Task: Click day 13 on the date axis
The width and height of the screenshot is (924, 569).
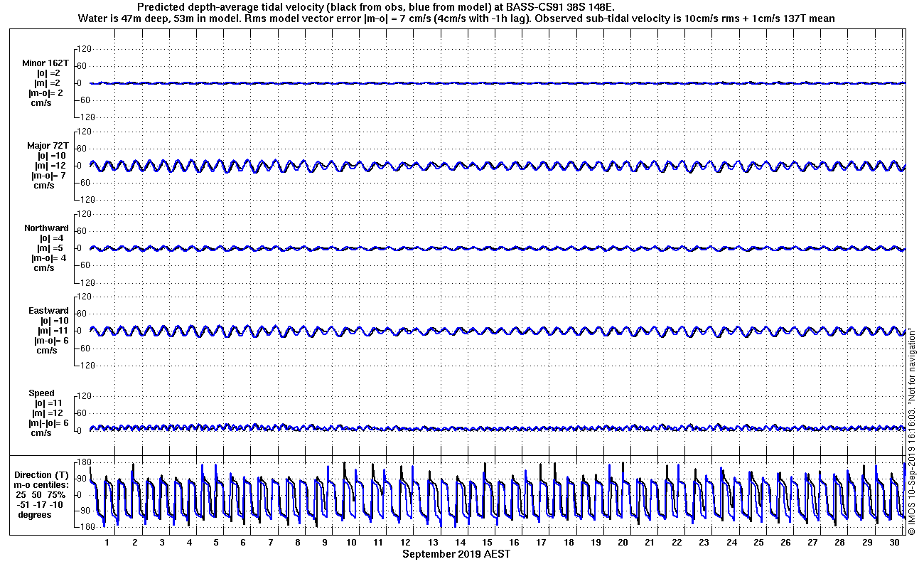Action: click(433, 543)
